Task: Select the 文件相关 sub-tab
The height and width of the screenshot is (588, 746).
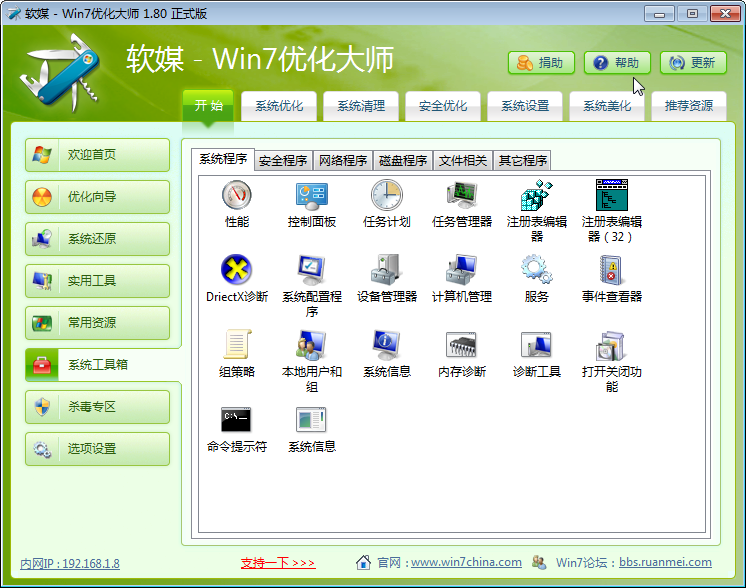Action: (463, 161)
